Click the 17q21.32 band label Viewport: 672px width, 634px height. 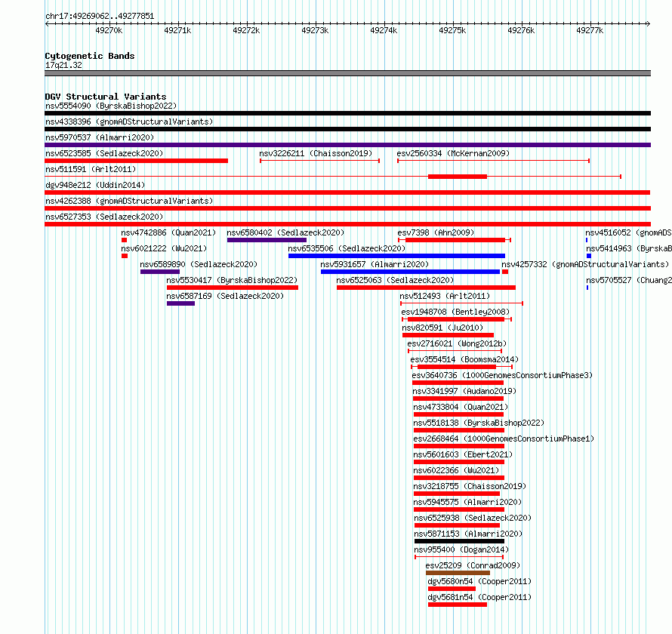click(63, 65)
